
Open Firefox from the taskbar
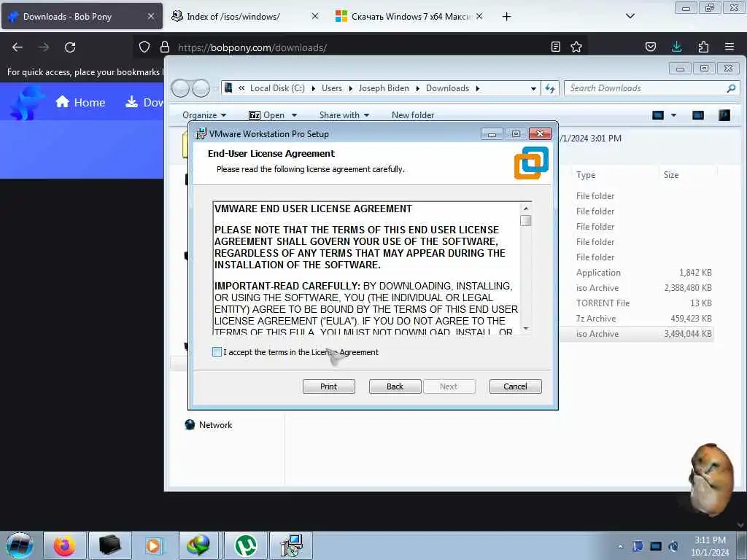tap(64, 545)
